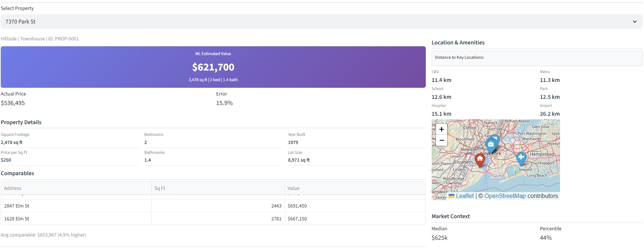Image resolution: width=644 pixels, height=249 pixels.
Task: Click the 2781 square footage cell
Action: coord(276,219)
